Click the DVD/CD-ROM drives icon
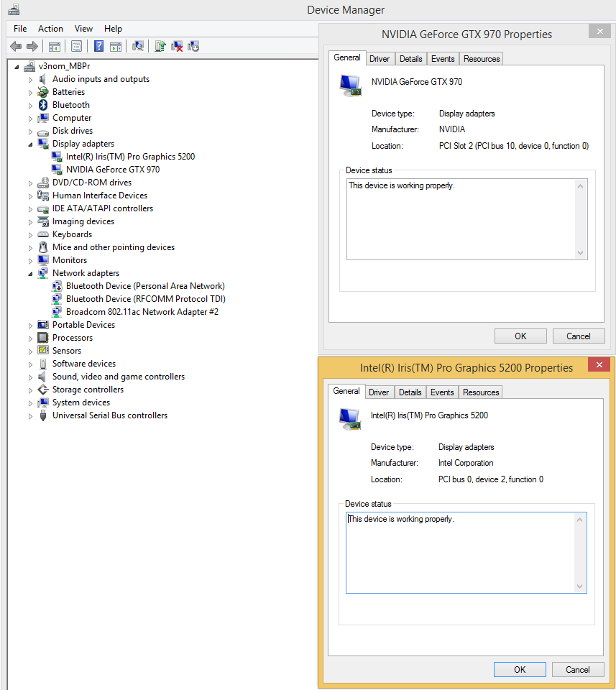The height and width of the screenshot is (690, 616). coord(43,183)
